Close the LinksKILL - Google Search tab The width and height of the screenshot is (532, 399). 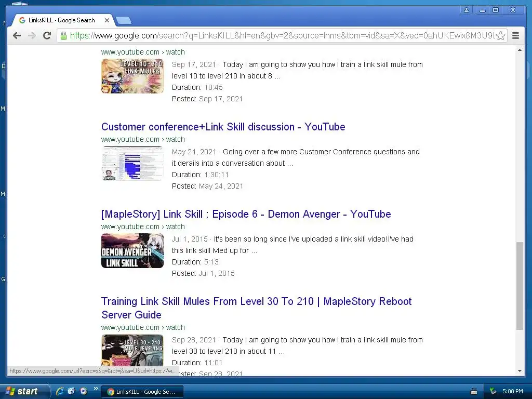pos(107,20)
